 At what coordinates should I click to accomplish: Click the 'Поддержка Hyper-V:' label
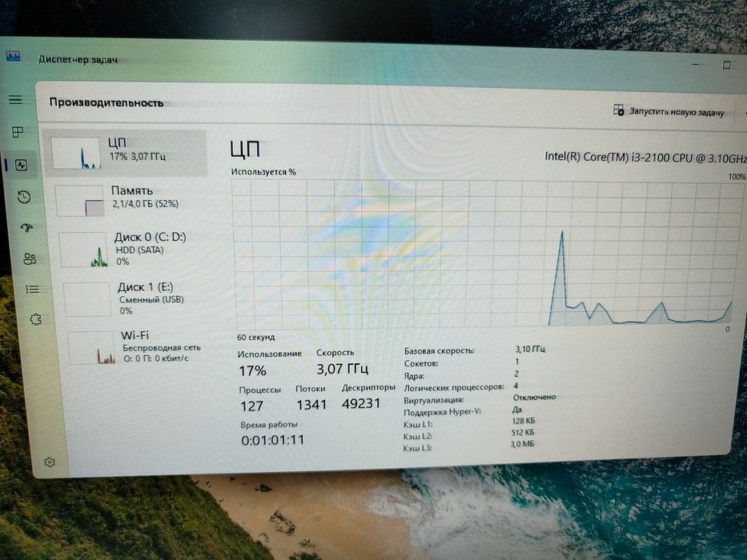pos(443,412)
